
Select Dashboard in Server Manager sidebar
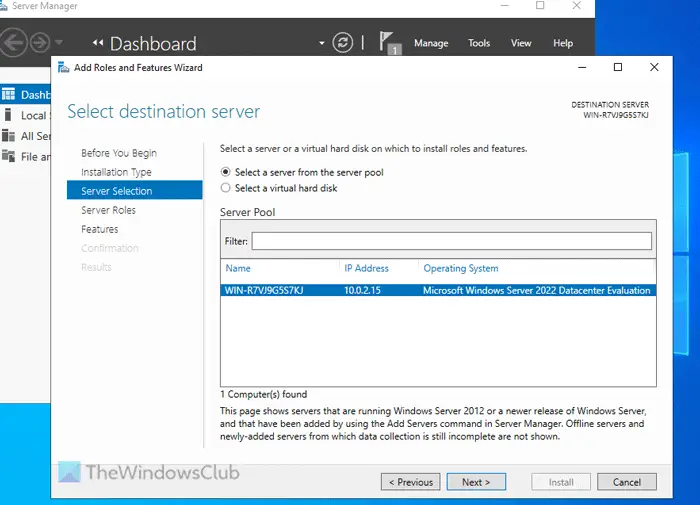pyautogui.click(x=25, y=95)
